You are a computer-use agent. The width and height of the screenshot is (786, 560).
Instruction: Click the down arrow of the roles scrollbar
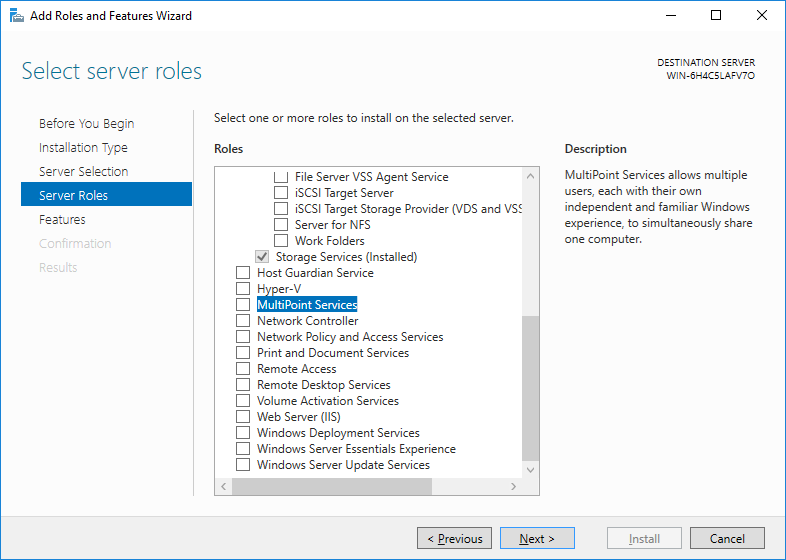[x=530, y=470]
